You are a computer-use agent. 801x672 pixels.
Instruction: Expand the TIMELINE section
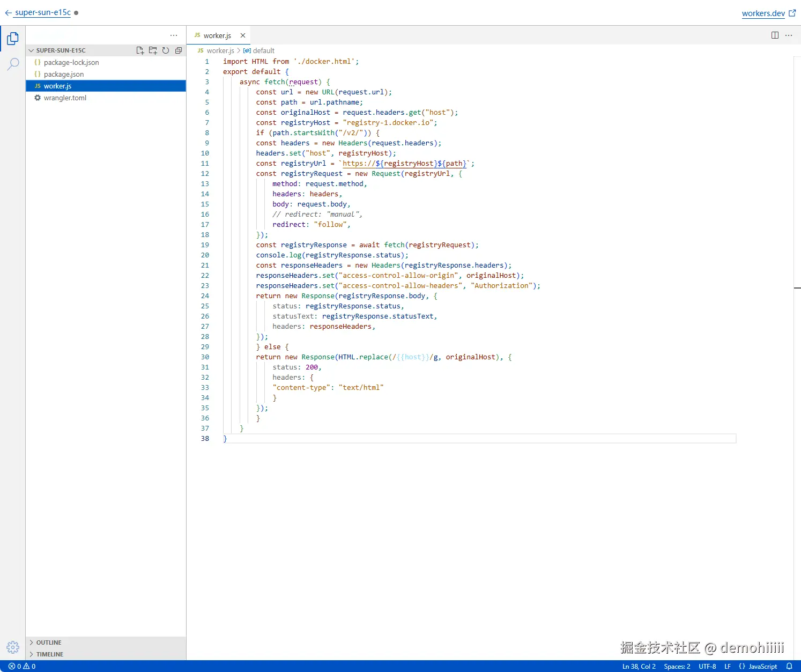[x=106, y=654]
